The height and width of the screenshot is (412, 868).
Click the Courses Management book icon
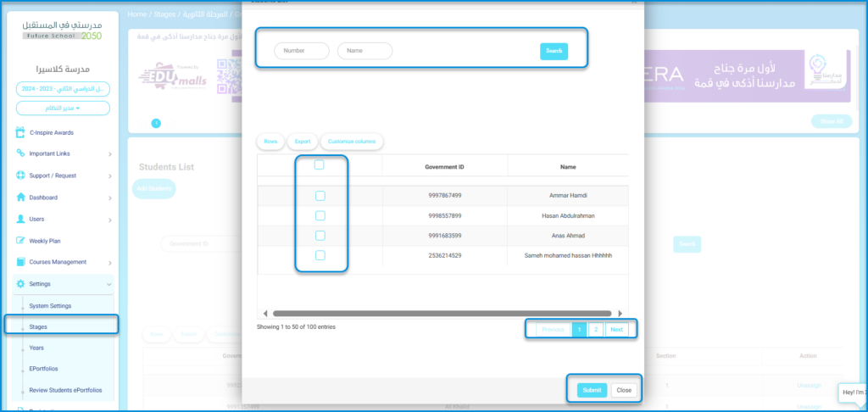point(20,262)
